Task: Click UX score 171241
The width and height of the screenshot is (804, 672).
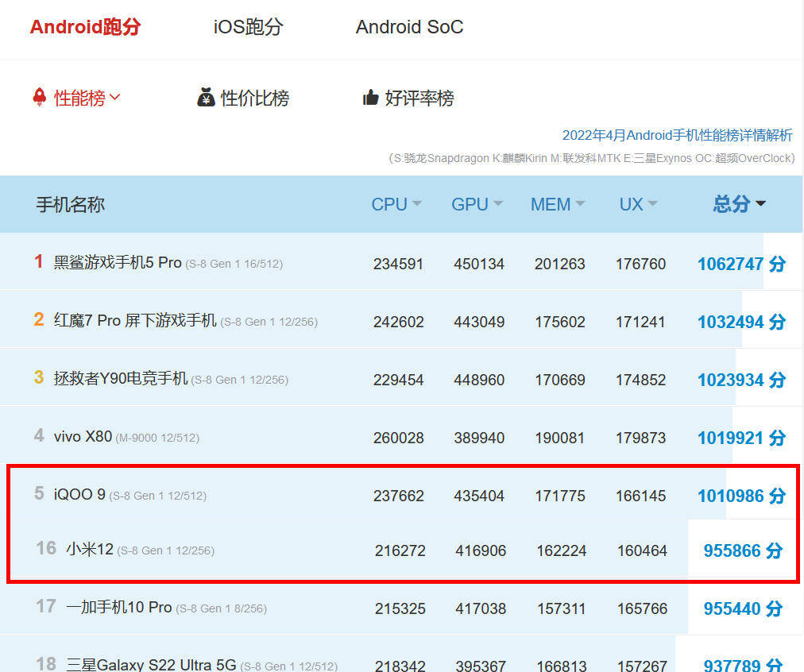Action: pos(640,322)
